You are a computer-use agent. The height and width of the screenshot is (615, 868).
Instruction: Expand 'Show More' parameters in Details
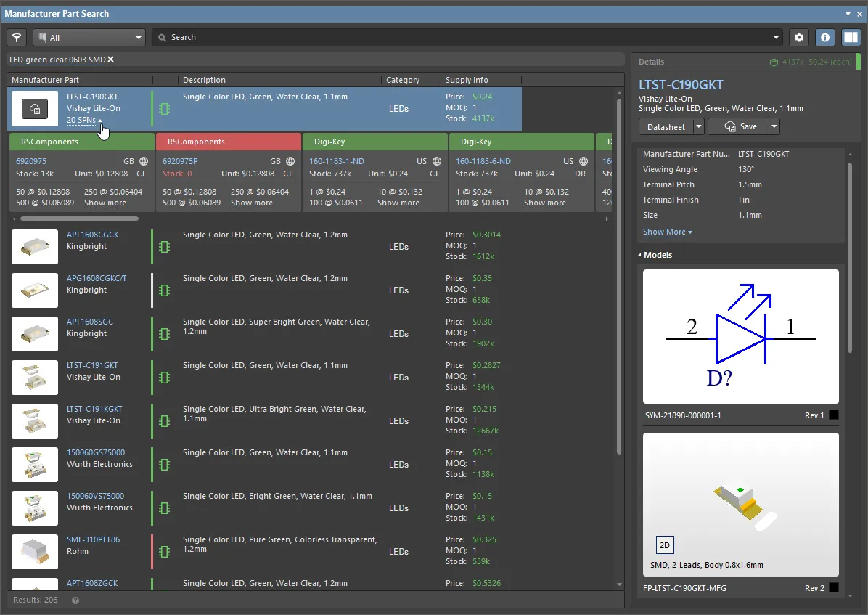(x=668, y=232)
